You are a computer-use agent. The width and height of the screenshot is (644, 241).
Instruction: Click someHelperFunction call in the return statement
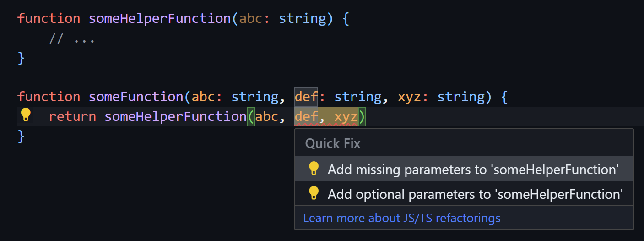175,117
